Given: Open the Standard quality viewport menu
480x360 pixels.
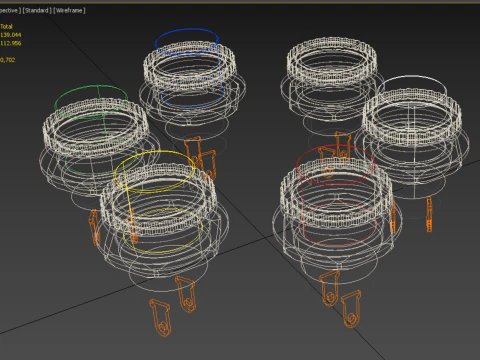Looking at the screenshot, I should [x=37, y=10].
